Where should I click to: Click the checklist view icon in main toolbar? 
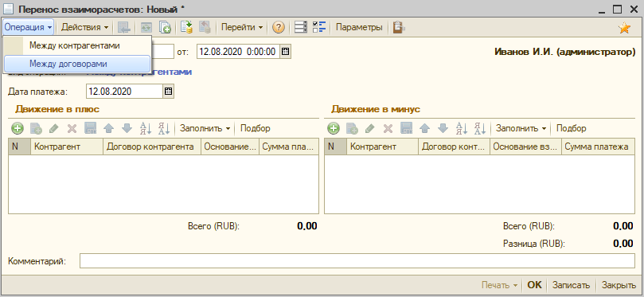tap(318, 28)
